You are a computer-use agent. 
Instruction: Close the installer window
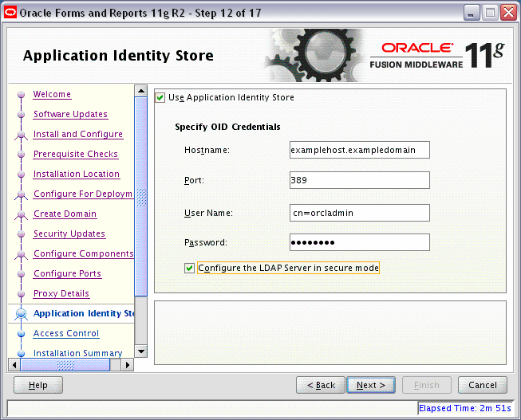(x=509, y=13)
